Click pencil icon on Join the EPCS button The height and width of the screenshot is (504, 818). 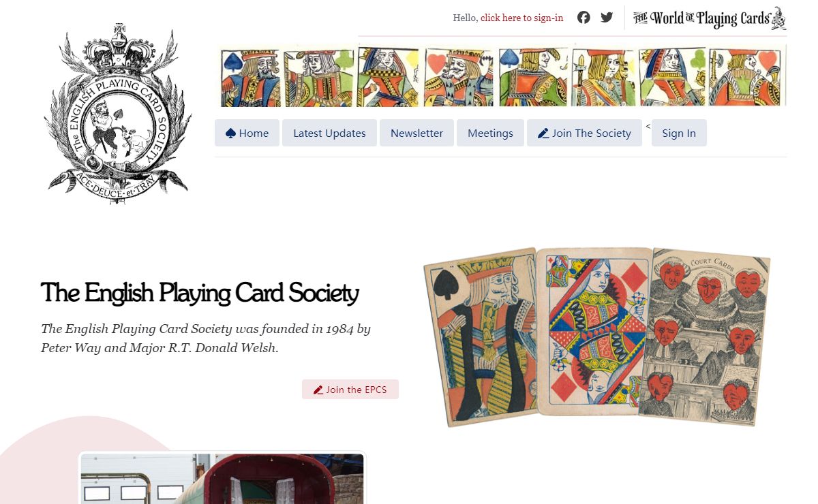pos(318,390)
